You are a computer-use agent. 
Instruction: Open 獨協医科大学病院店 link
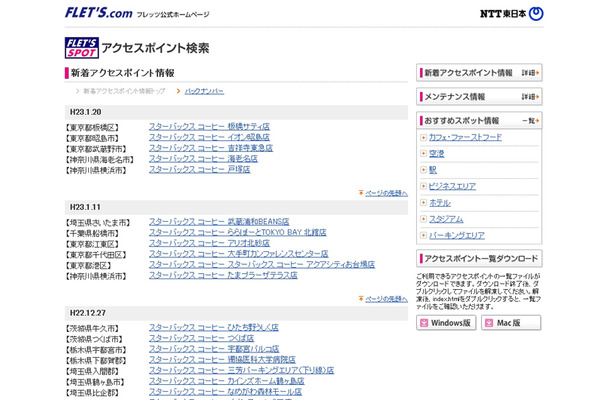(222, 359)
